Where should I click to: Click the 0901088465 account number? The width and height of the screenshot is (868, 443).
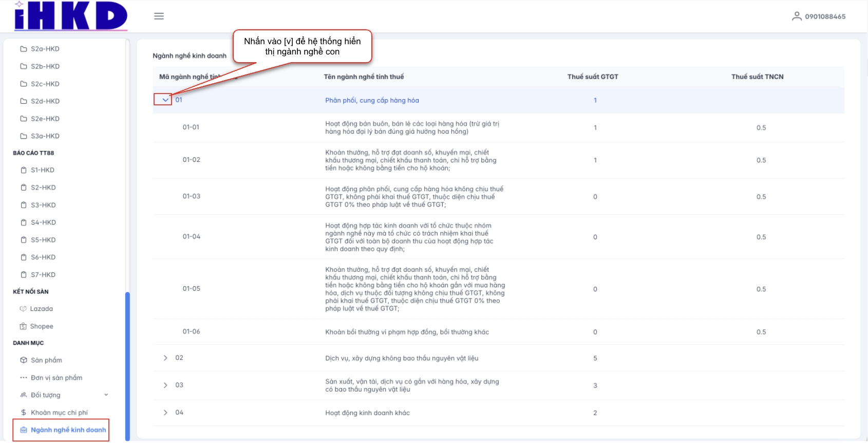click(x=825, y=16)
